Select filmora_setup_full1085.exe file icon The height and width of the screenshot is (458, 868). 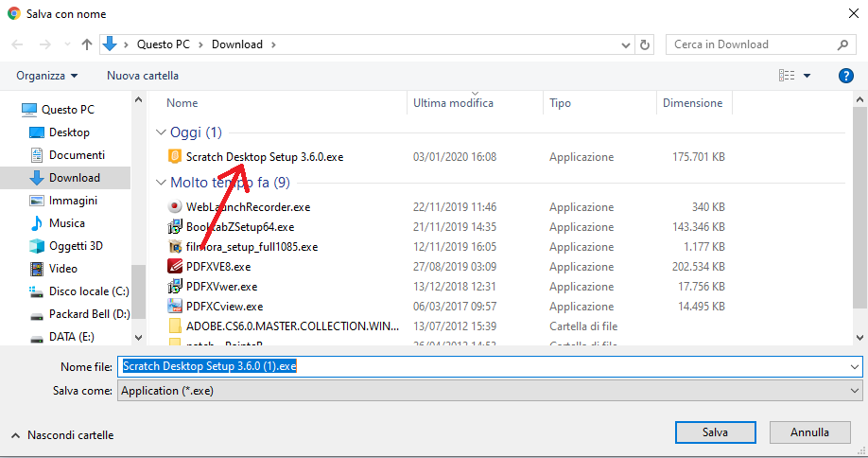[174, 246]
